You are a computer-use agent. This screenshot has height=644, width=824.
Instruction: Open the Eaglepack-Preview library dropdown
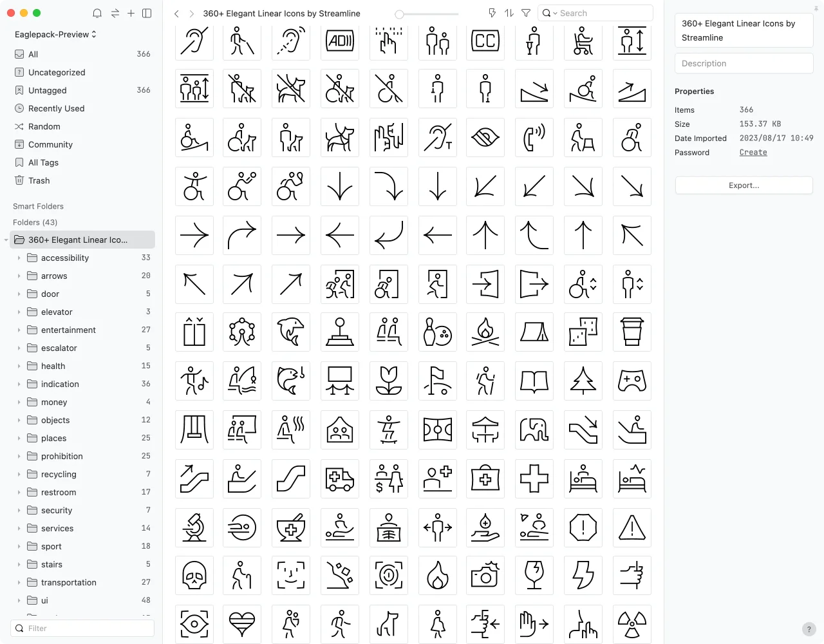pos(55,34)
